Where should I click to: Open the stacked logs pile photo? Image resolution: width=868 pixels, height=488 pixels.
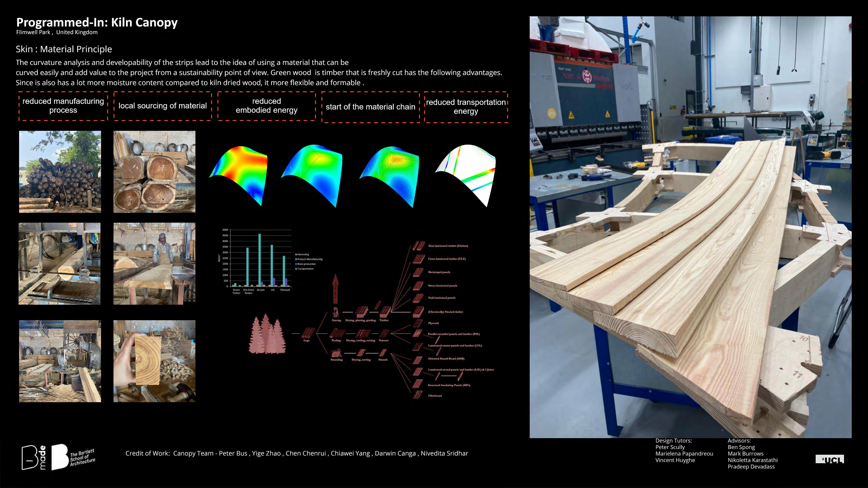pyautogui.click(x=60, y=172)
